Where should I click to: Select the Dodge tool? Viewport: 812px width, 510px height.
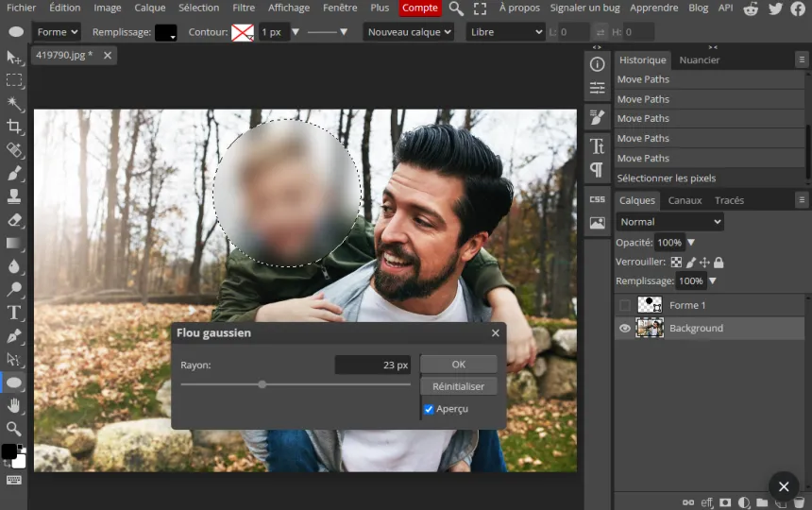pyautogui.click(x=13, y=289)
